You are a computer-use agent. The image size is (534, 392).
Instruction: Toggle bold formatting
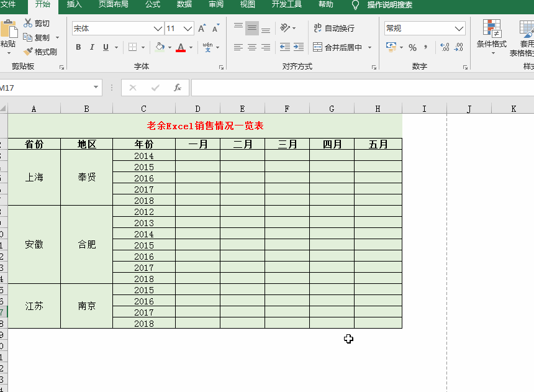click(x=78, y=47)
